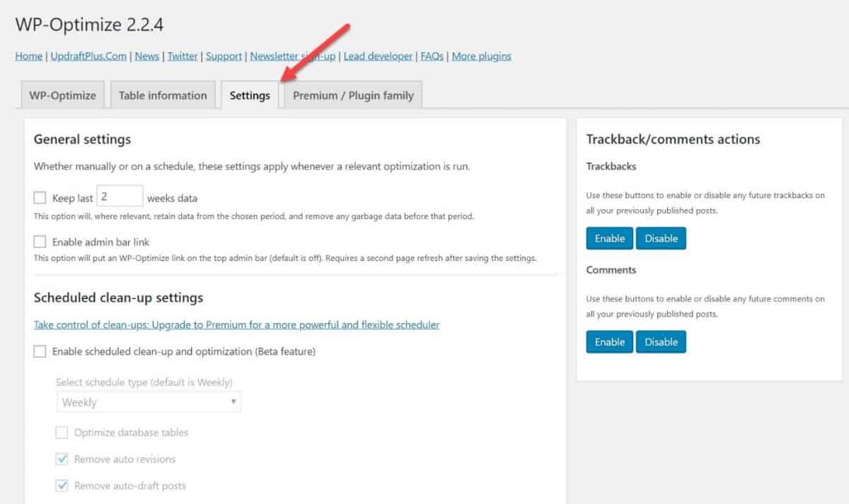Enable scheduled clean-up and optimization checkbox
This screenshot has height=504, width=849.
[40, 351]
